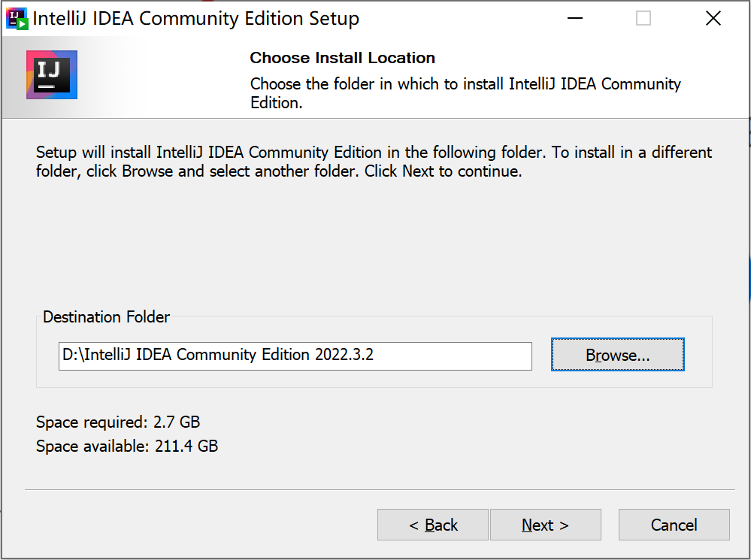Focus the Destination Folder path field
Screen dimensions: 751x560
295,356
